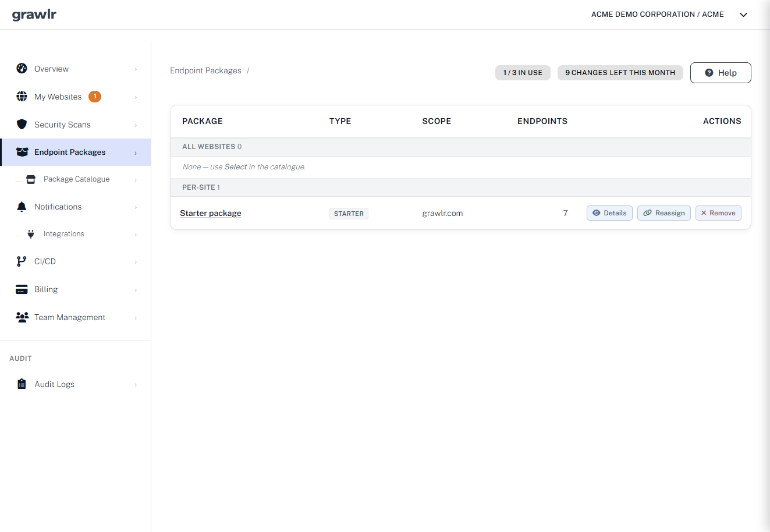The image size is (770, 532).
Task: Click the link icon on Reassign button
Action: 647,213
